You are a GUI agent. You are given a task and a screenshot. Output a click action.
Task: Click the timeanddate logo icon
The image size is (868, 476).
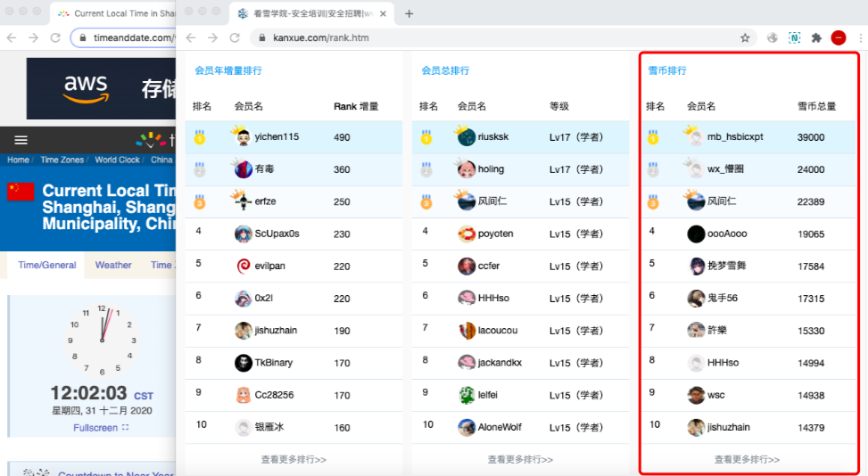151,140
